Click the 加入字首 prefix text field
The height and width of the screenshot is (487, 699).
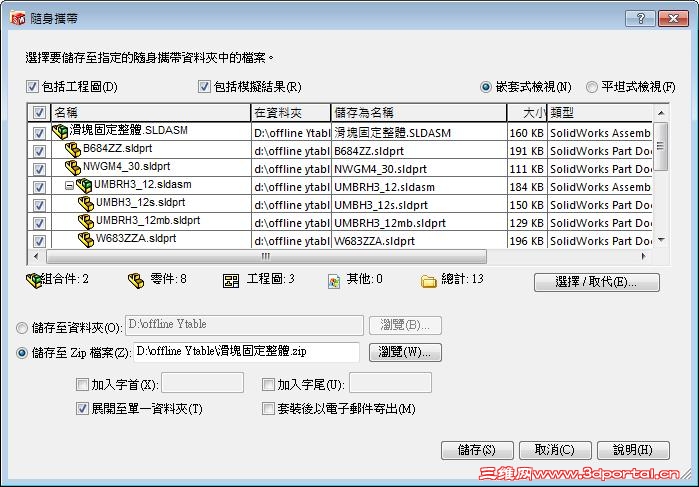[203, 383]
